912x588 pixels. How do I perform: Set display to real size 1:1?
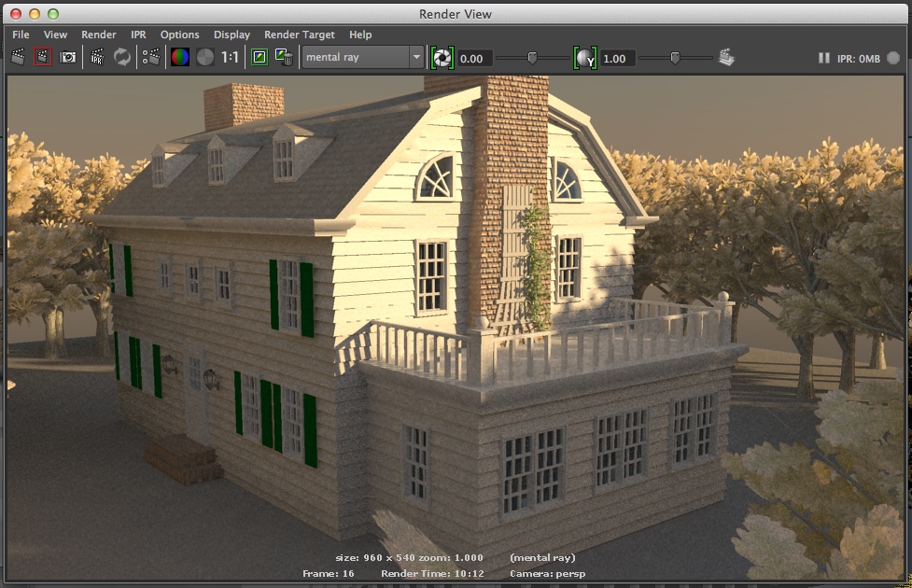231,57
